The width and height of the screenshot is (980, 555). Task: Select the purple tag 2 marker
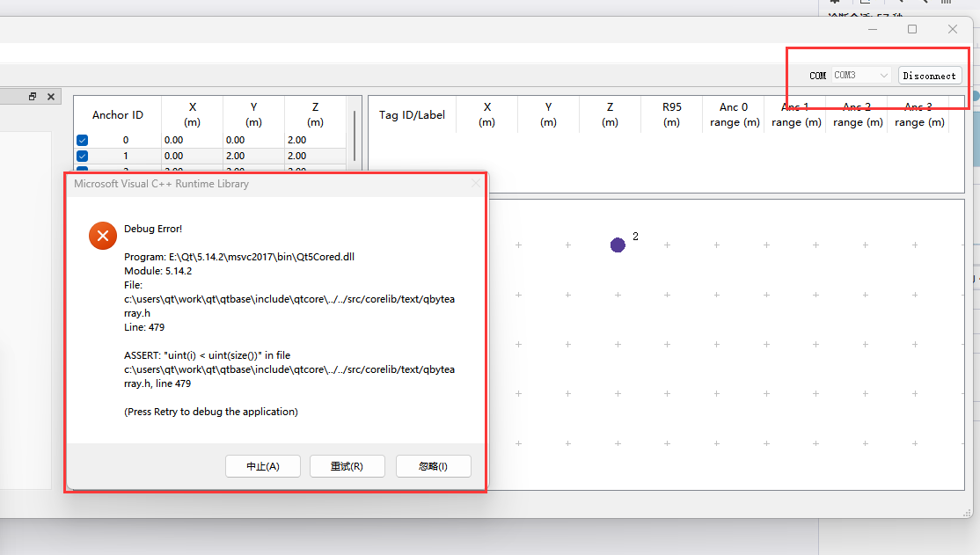[x=618, y=245]
